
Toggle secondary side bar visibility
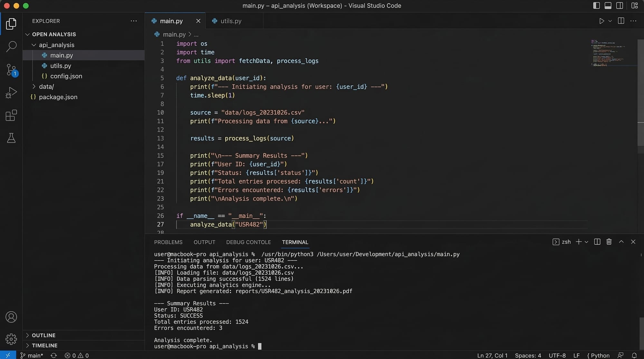[x=620, y=5]
